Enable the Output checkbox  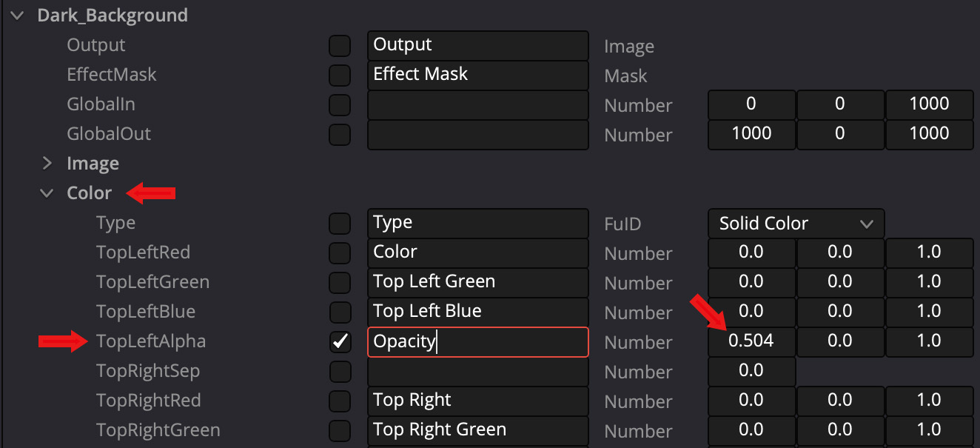[x=340, y=46]
